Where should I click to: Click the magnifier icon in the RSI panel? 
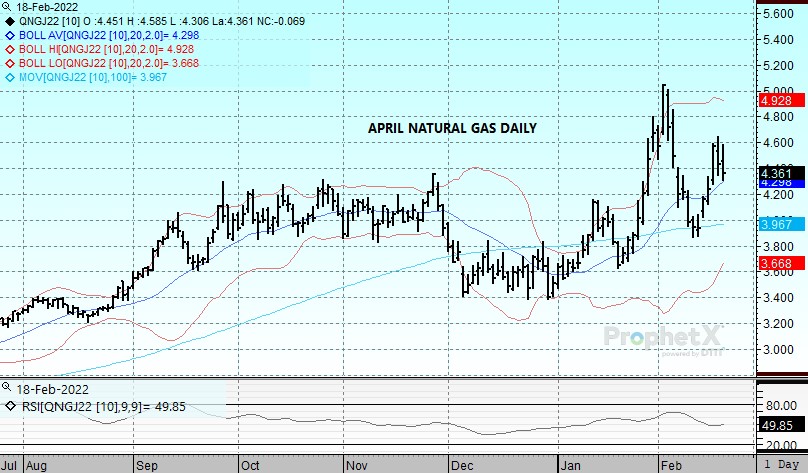[6, 388]
